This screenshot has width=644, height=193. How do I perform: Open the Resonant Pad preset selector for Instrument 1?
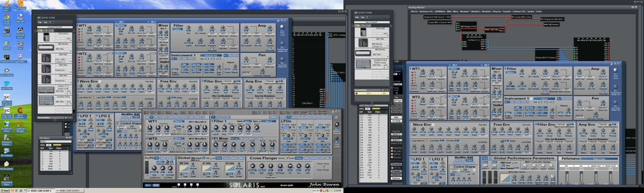211,55
